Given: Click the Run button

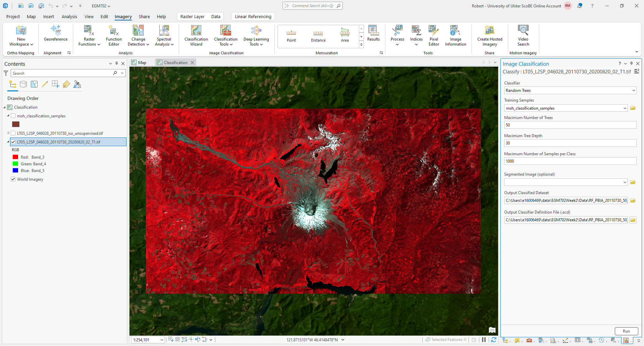Looking at the screenshot, I should [x=626, y=331].
